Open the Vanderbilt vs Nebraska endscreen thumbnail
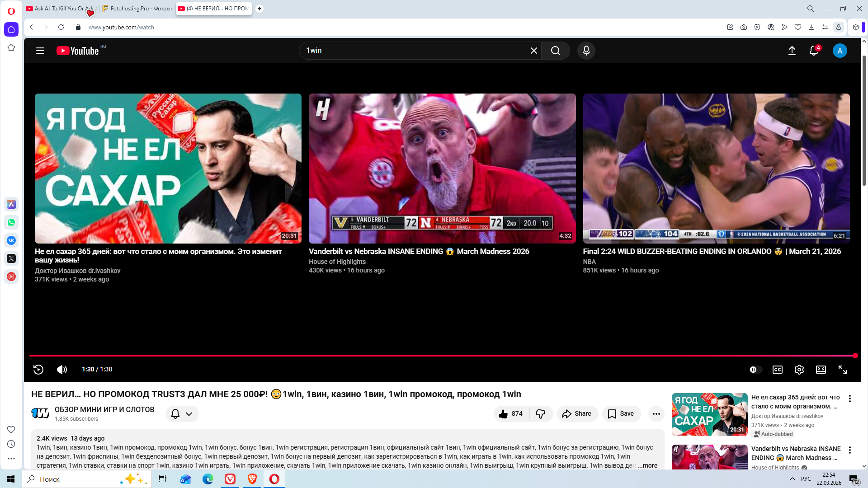Viewport: 868px width, 488px height. [x=442, y=168]
